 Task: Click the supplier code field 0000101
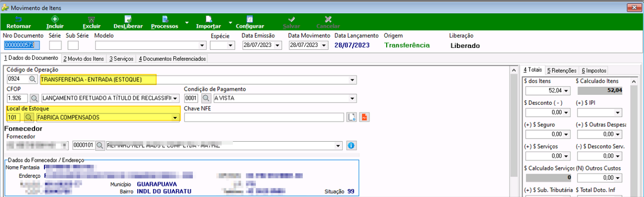point(83,146)
